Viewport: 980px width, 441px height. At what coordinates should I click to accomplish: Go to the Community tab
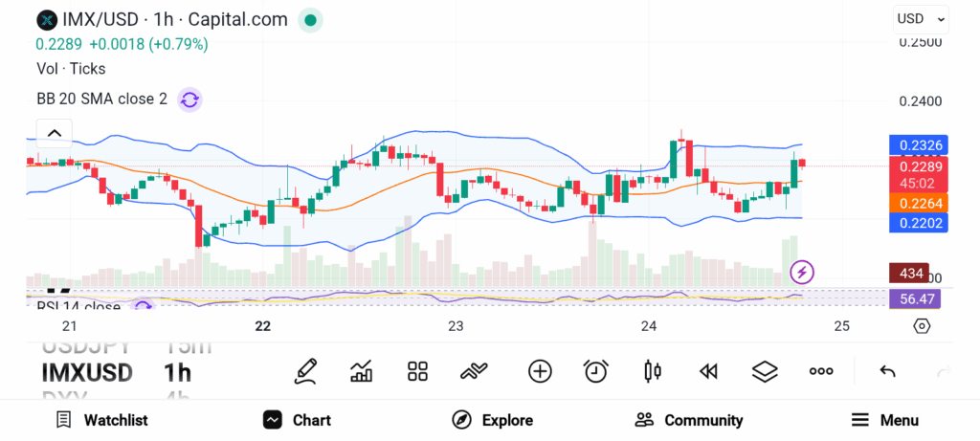[x=689, y=420]
